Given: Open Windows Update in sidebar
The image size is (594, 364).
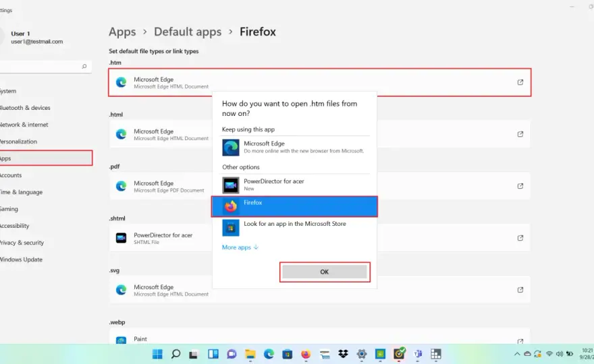Looking at the screenshot, I should pos(45,260).
